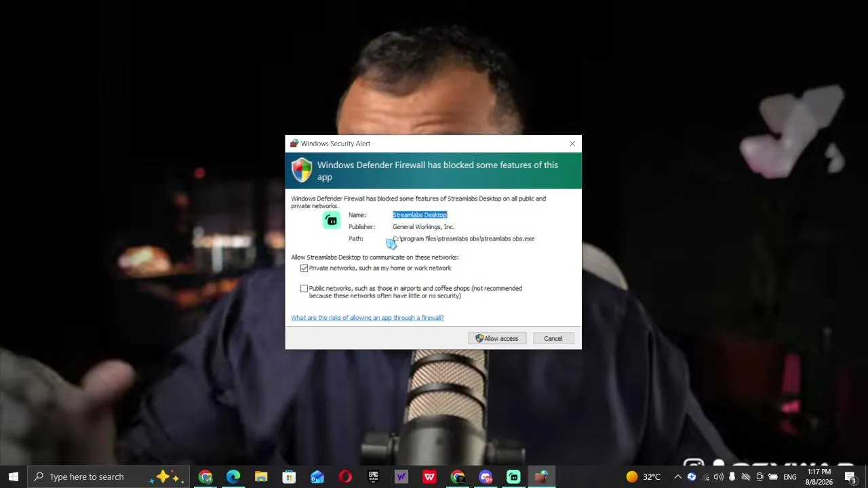Open Epic Games Launcher from the taskbar
868x488 pixels.
click(373, 476)
